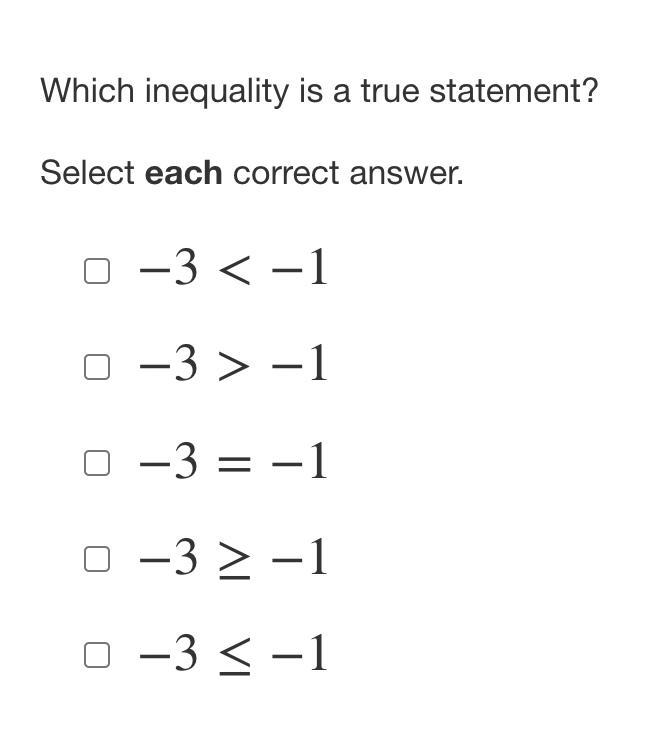Choose the −3 ≤ −1 answer text
The image size is (648, 734).
[x=233, y=654]
